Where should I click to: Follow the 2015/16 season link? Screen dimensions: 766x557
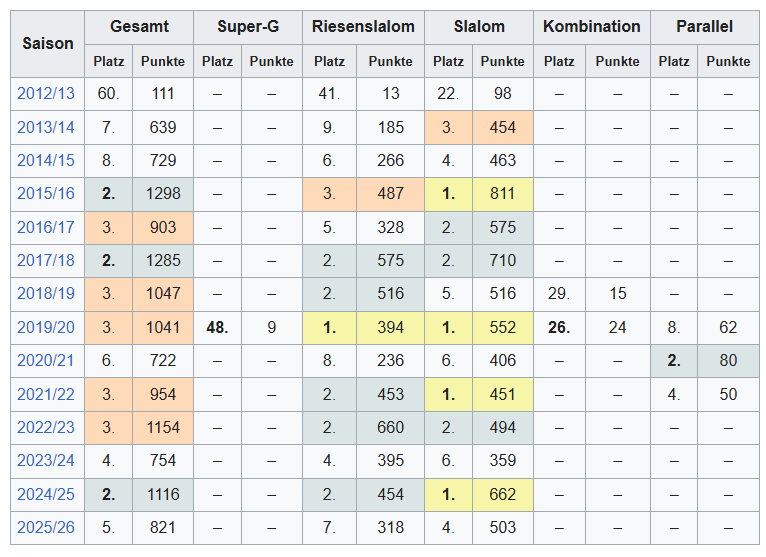coord(45,194)
